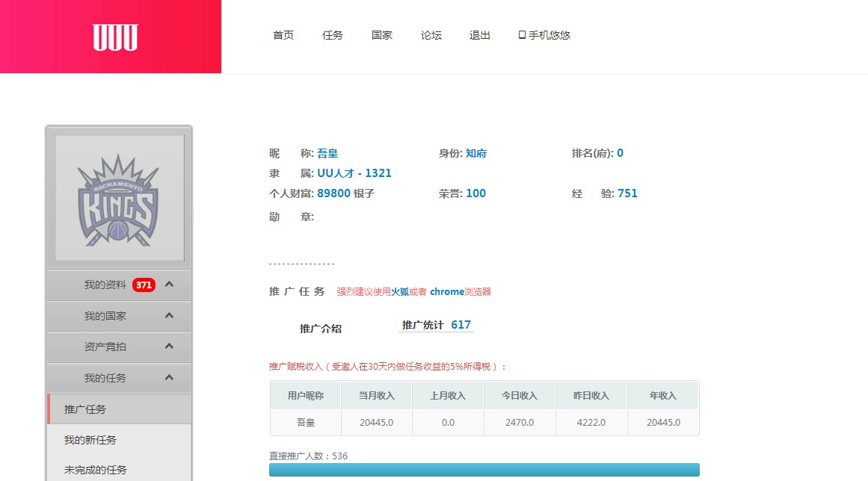
Task: Click the red 371 notification badge
Action: [144, 285]
